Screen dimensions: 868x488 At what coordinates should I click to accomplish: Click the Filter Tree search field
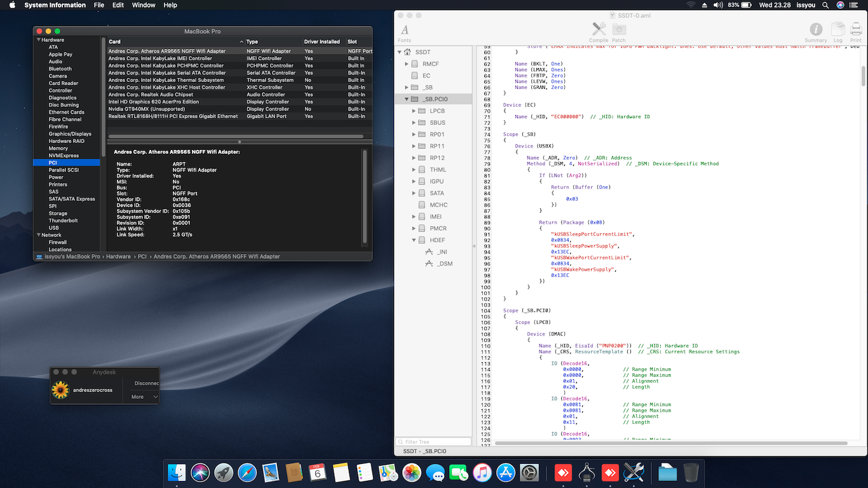pos(433,442)
